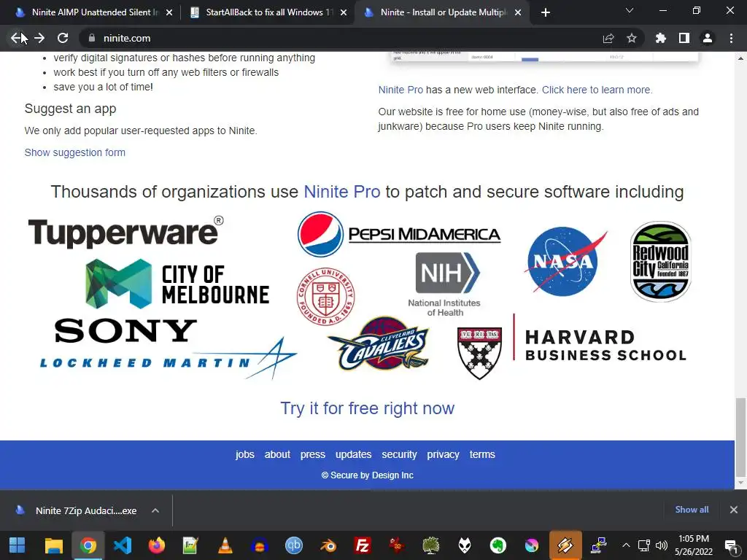
Task: Close the StartAllBack tab
Action: pyautogui.click(x=344, y=12)
